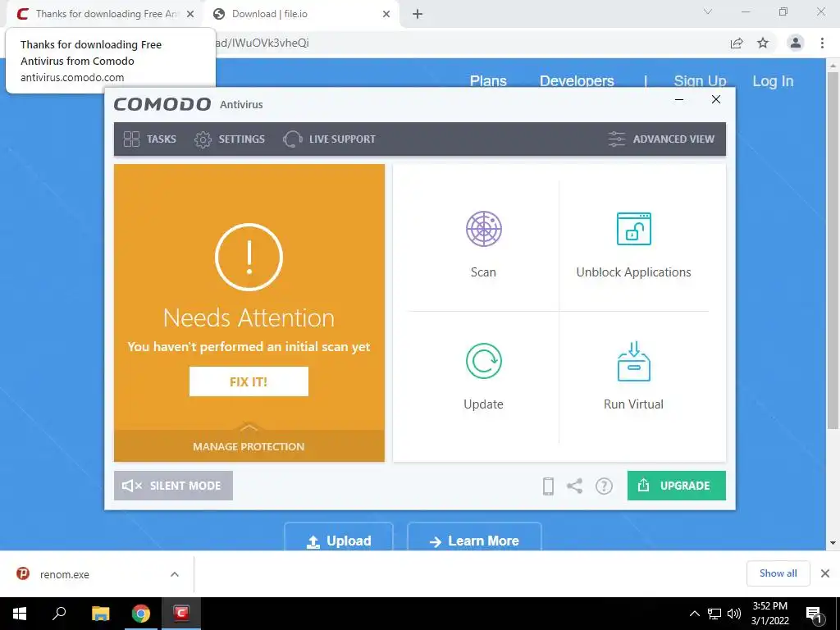This screenshot has height=630, width=840.
Task: Expand renom.exe download options arrow
Action: (175, 574)
